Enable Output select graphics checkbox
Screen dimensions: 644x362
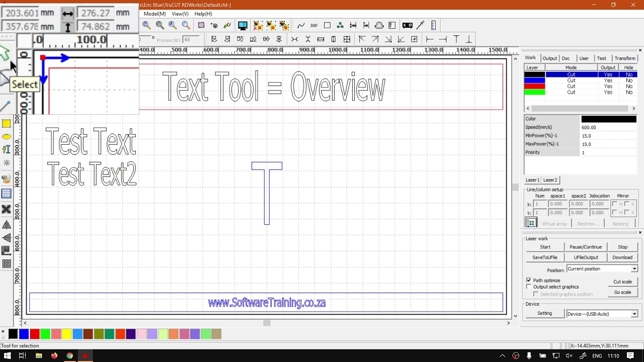click(529, 287)
